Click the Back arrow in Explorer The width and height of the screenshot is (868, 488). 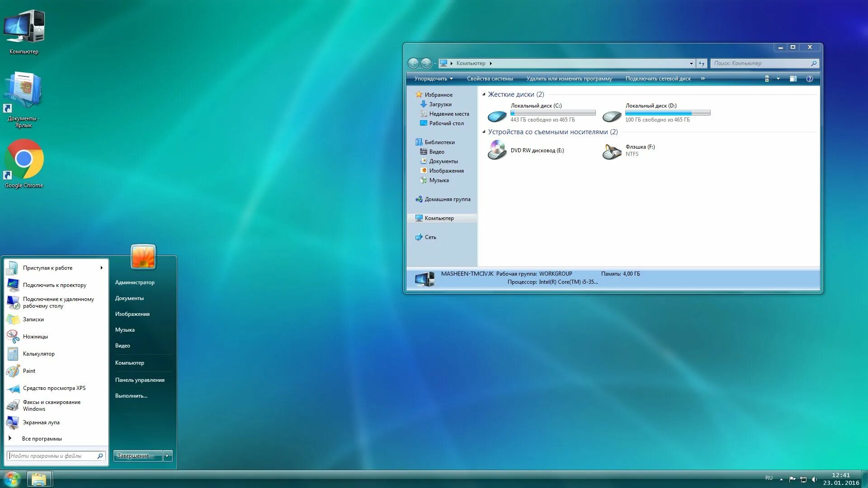[x=413, y=63]
